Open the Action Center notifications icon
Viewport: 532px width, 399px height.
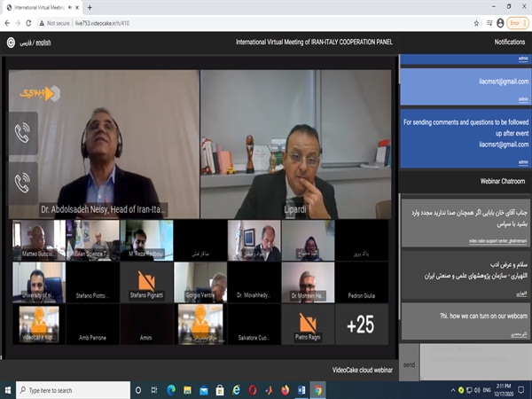tap(521, 390)
